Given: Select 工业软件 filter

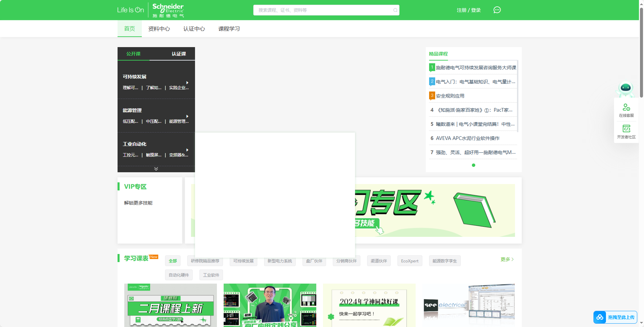Looking at the screenshot, I should click(211, 275).
